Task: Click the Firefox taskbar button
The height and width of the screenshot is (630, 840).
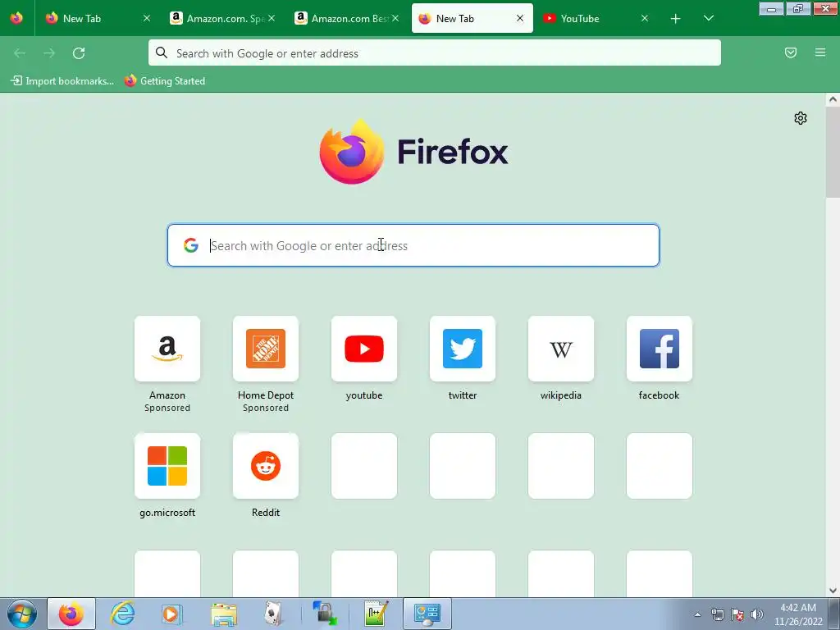Action: (x=71, y=614)
